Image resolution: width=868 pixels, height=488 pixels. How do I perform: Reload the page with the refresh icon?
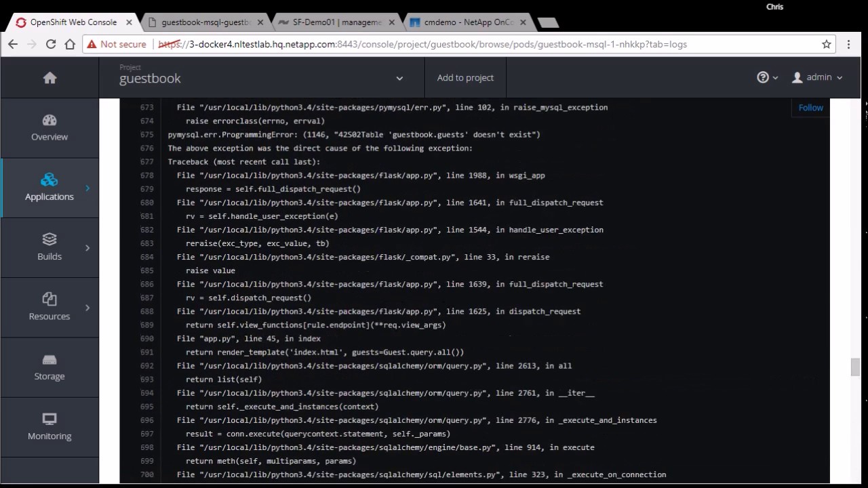pyautogui.click(x=51, y=44)
